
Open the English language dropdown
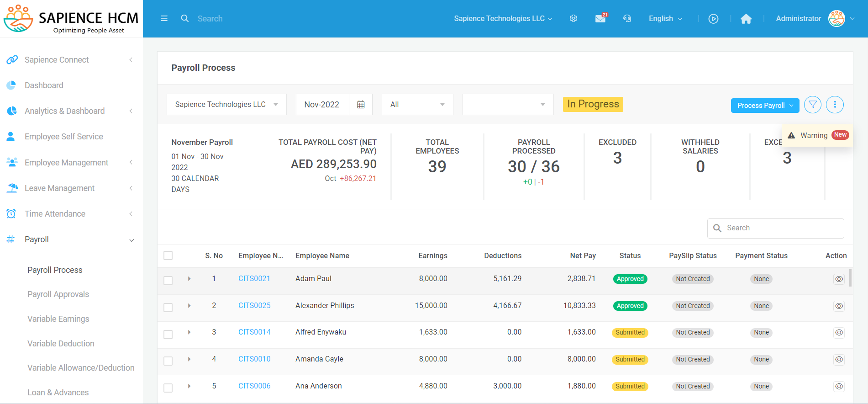tap(665, 19)
